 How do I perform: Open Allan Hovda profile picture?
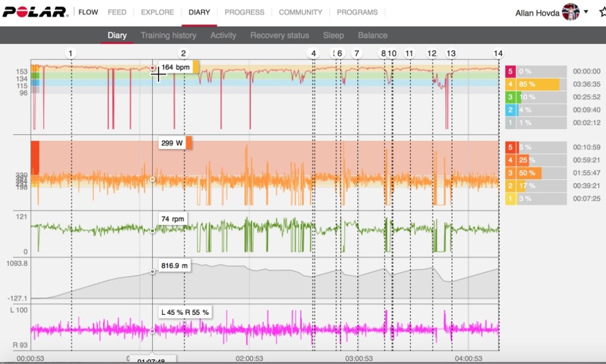point(570,12)
